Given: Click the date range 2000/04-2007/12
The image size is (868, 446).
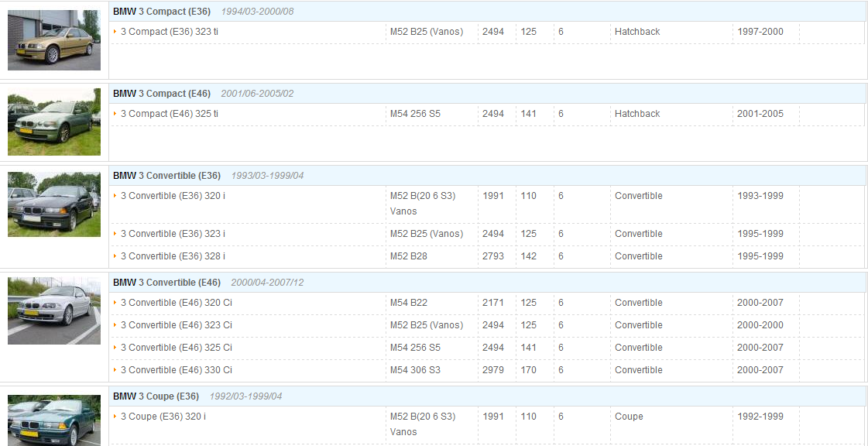Looking at the screenshot, I should [267, 282].
